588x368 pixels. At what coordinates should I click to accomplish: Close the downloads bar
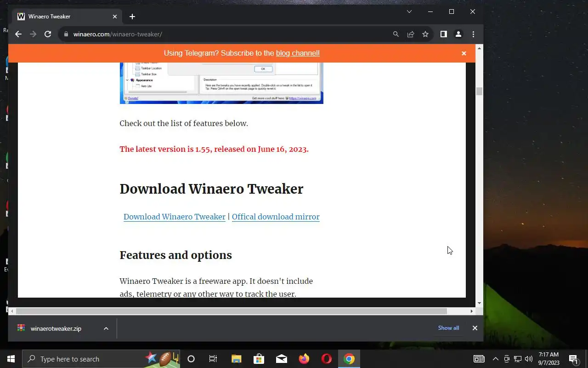tap(475, 328)
